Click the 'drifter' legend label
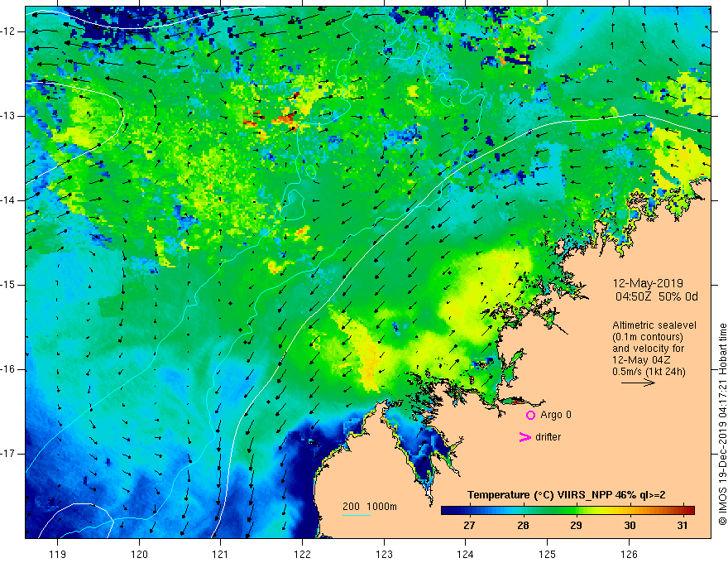The height and width of the screenshot is (563, 728). [548, 437]
